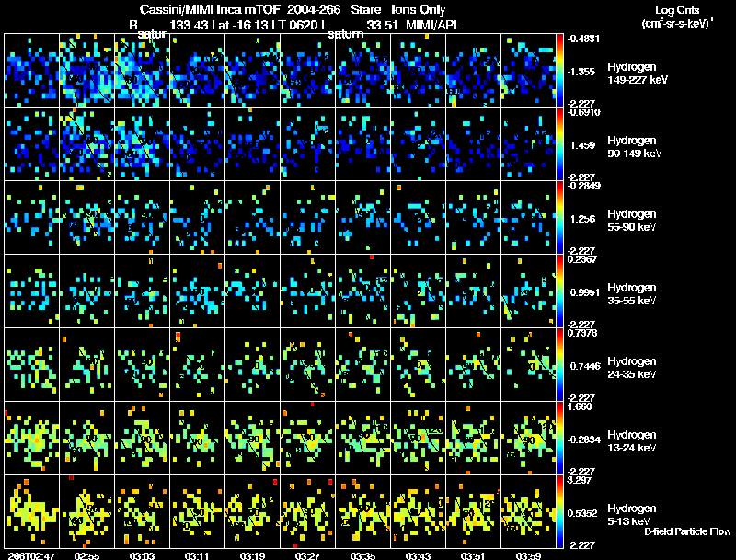Viewport: 736px width, 560px height.
Task: Click the 03:11 time axis label
Action: click(x=197, y=555)
